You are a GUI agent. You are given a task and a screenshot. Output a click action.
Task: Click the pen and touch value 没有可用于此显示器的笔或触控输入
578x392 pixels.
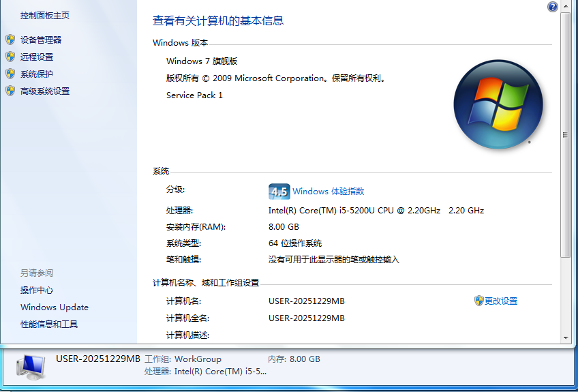coord(333,260)
